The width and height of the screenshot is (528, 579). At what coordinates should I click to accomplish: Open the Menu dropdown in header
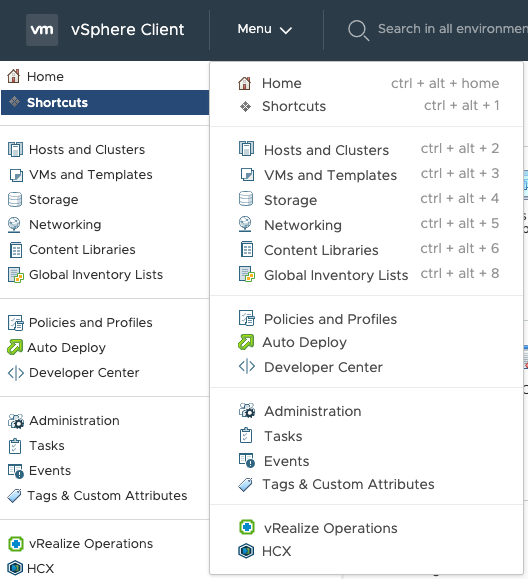coord(265,29)
